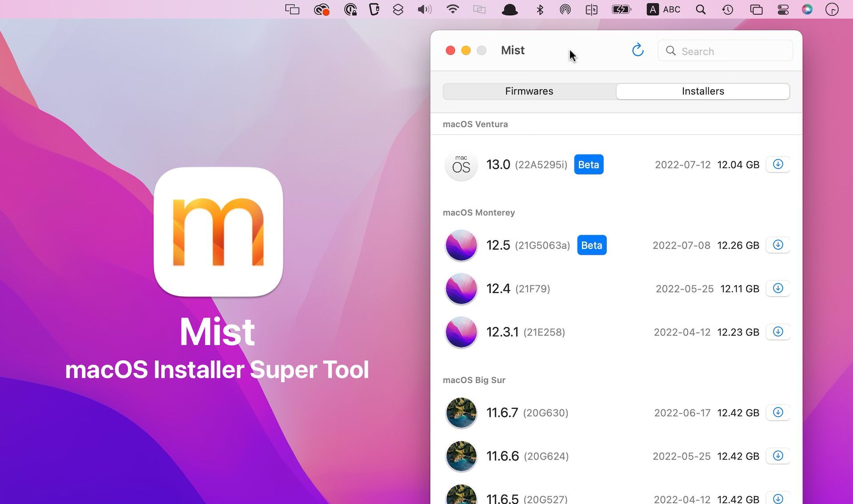Download macOS Monterey 12.5 Beta
This screenshot has height=504, width=853.
(778, 245)
